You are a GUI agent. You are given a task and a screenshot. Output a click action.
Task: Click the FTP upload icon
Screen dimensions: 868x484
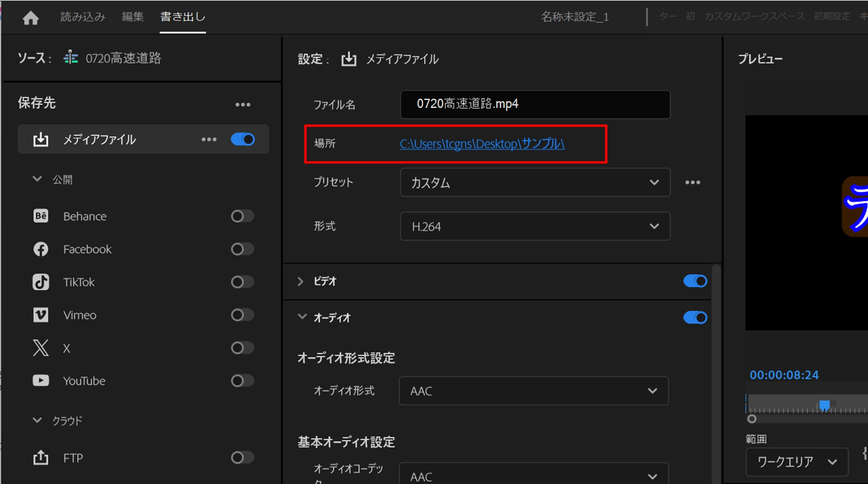(41, 457)
